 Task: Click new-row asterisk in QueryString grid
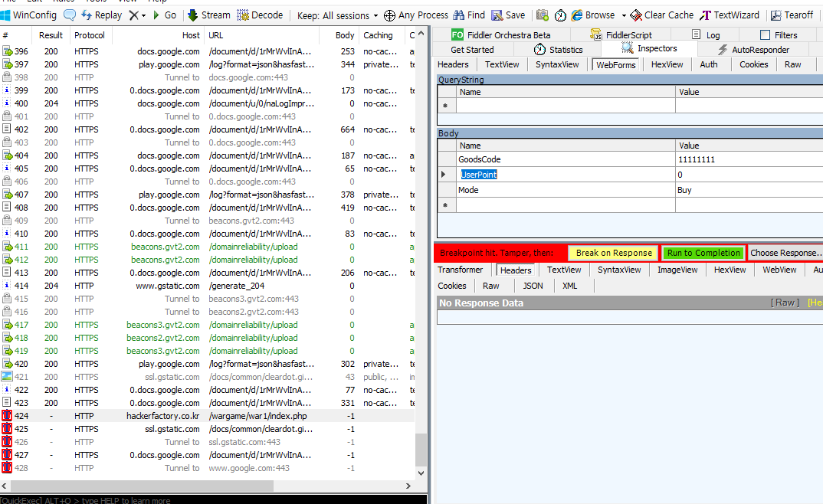(446, 106)
